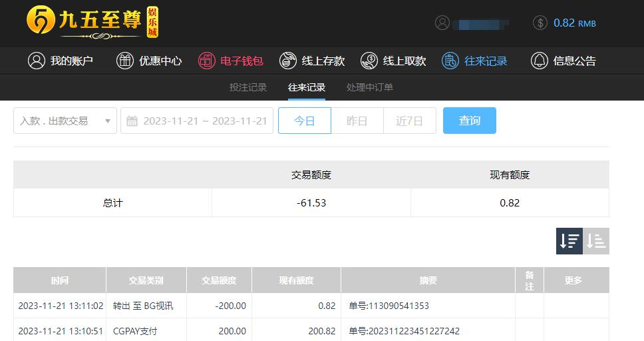The width and height of the screenshot is (644, 341).
Task: Click the 交易额度 table column header
Action: click(219, 280)
